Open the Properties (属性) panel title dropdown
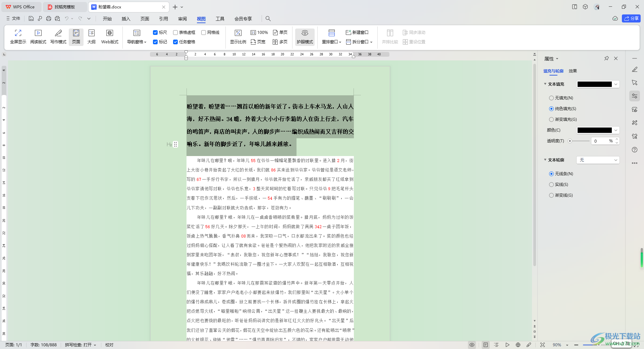This screenshot has height=349, width=644. click(551, 59)
